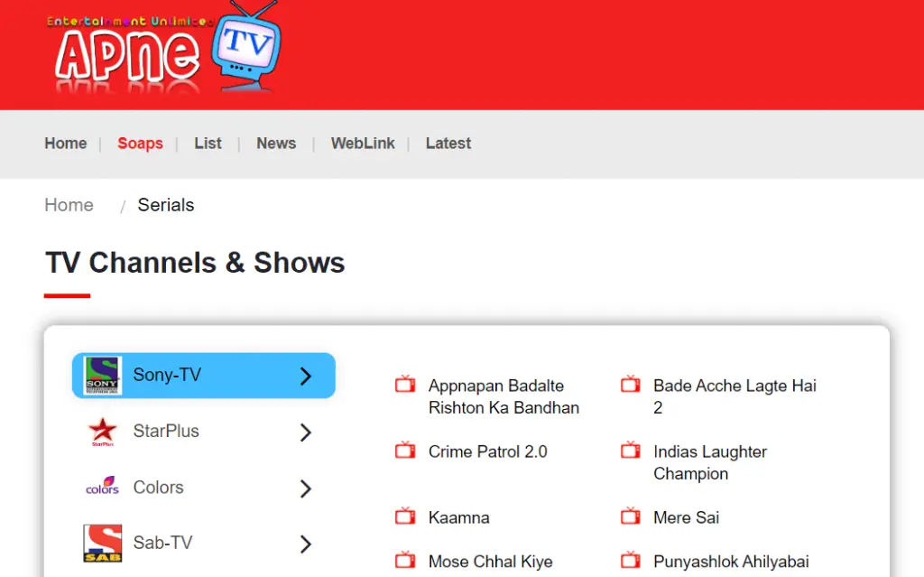This screenshot has width=924, height=577.
Task: Open the Latest navigation menu item
Action: pyautogui.click(x=448, y=144)
